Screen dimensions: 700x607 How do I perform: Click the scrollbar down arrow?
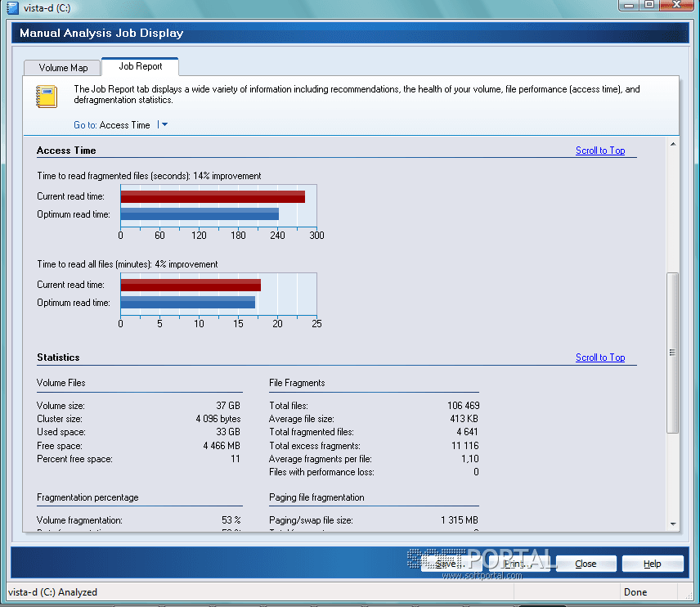[x=673, y=524]
